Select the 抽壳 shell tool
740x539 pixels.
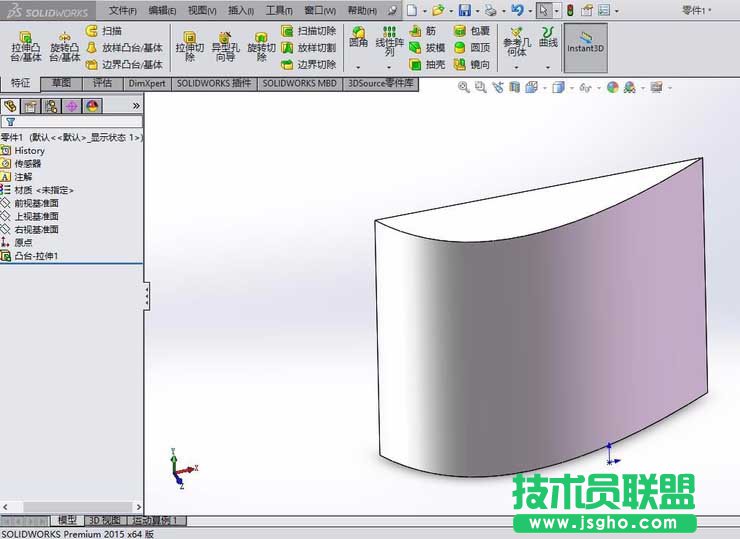[427, 64]
